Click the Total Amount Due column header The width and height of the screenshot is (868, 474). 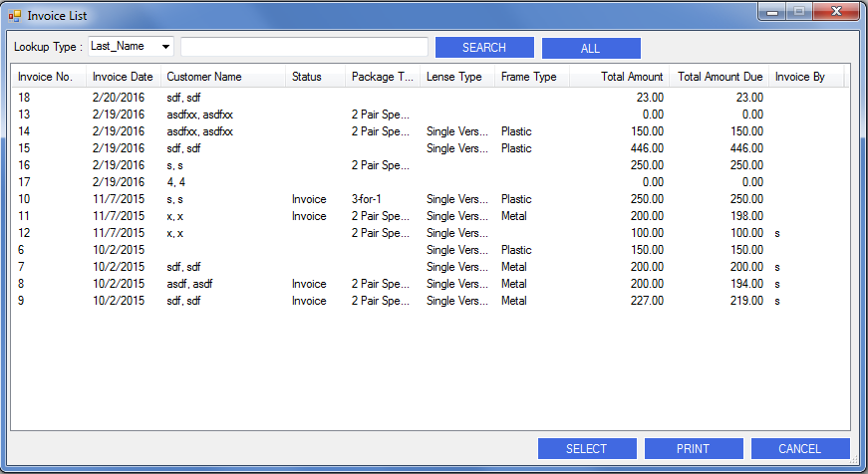coord(720,77)
